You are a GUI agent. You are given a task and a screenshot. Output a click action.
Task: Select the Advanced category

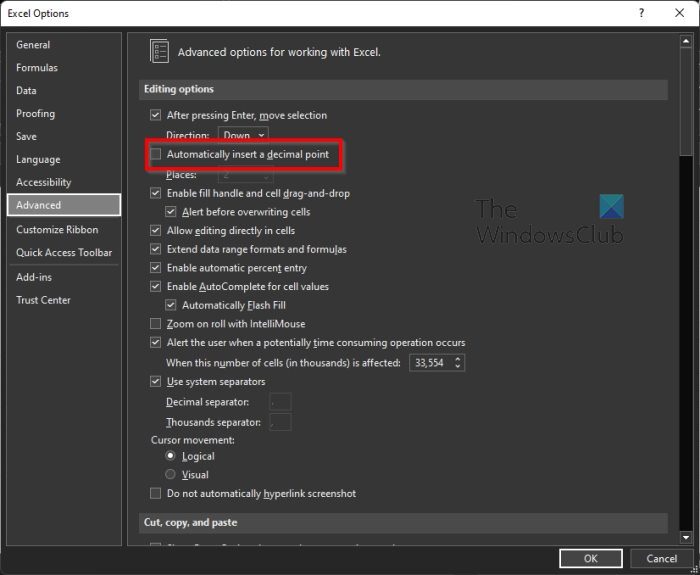64,205
